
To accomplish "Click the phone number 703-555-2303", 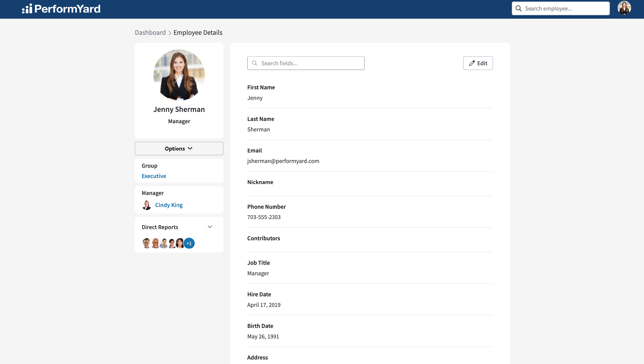I will click(x=264, y=217).
